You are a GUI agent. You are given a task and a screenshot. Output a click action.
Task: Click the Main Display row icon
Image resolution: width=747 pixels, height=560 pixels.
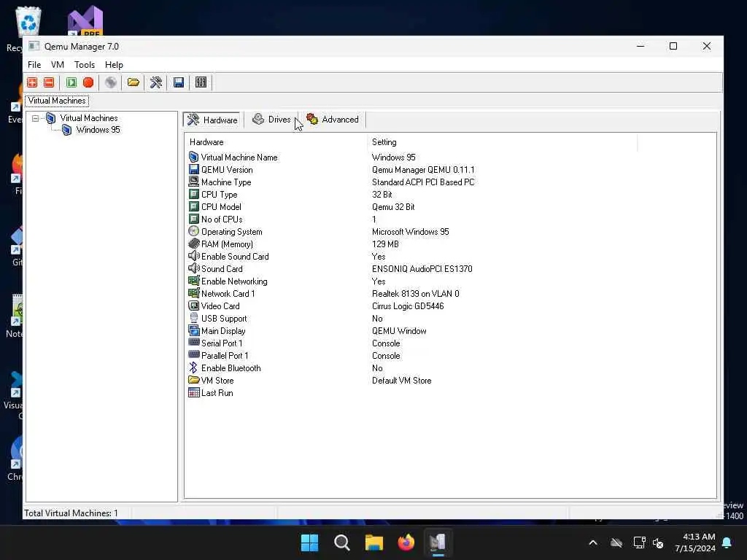click(193, 330)
